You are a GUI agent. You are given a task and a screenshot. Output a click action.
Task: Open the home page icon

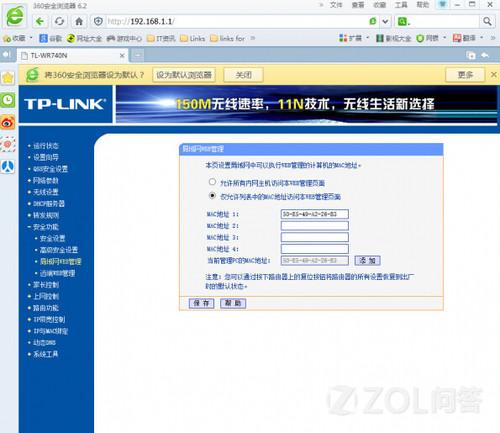(79, 22)
